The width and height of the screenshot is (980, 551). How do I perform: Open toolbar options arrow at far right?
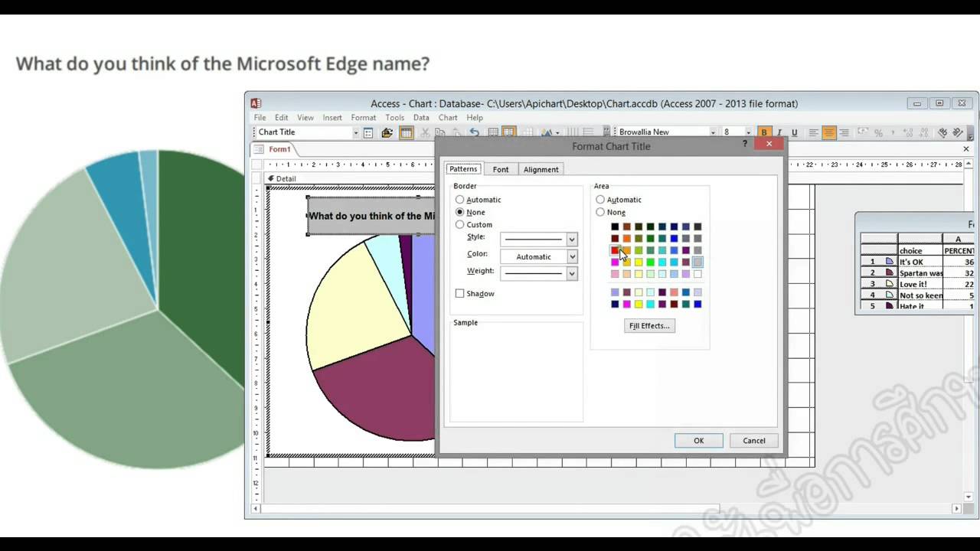tap(971, 135)
